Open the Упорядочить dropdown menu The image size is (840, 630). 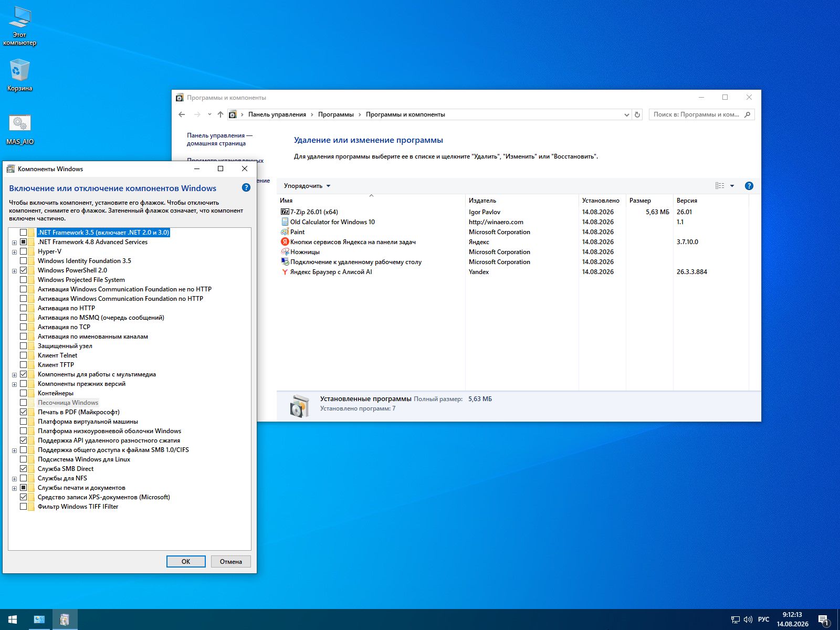pyautogui.click(x=307, y=186)
